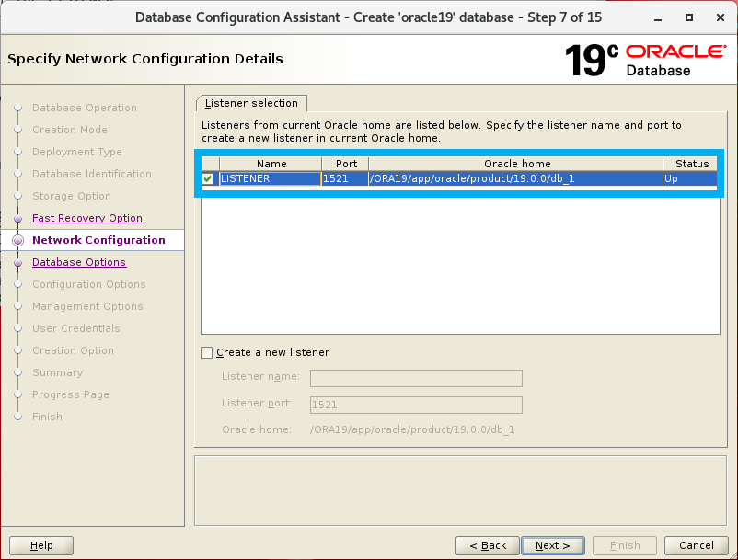Click the Database Operation step
The width and height of the screenshot is (738, 560).
click(x=85, y=108)
